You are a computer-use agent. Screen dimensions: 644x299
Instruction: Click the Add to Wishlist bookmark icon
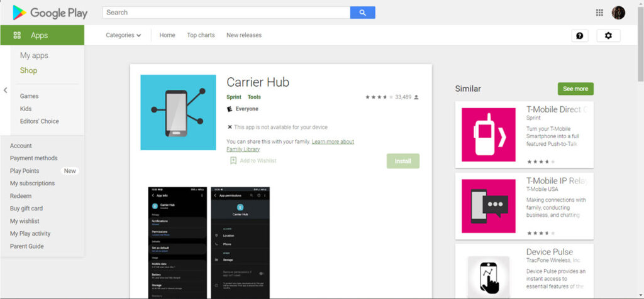coord(233,160)
